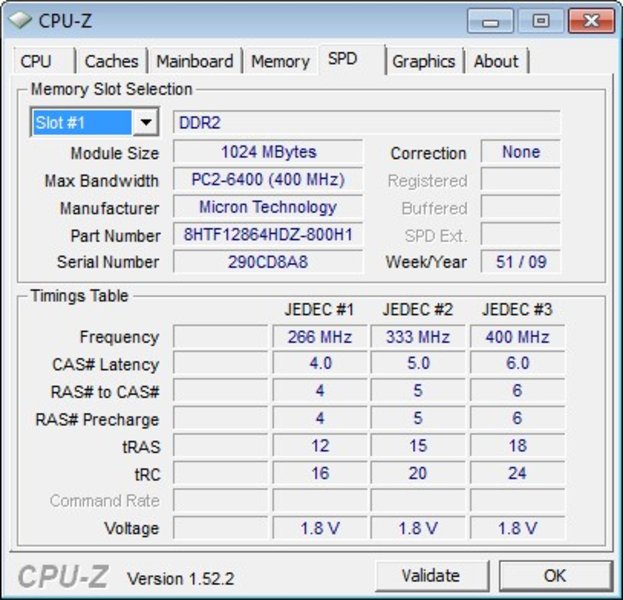
Task: Click the DDR2 memory type field
Action: pos(367,122)
